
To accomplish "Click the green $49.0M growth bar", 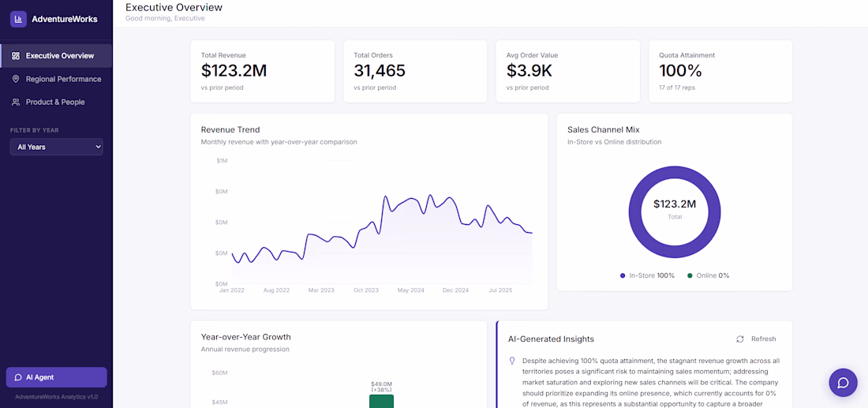I will (381, 401).
